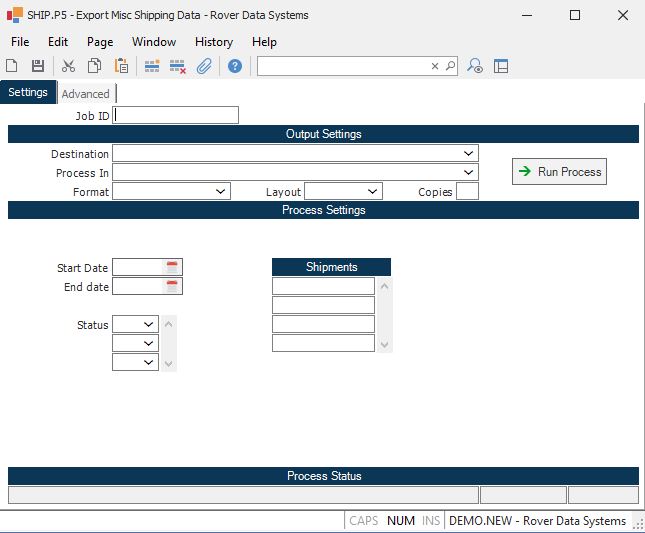Click the delete row toolbar icon
This screenshot has height=533, width=645.
click(178, 66)
